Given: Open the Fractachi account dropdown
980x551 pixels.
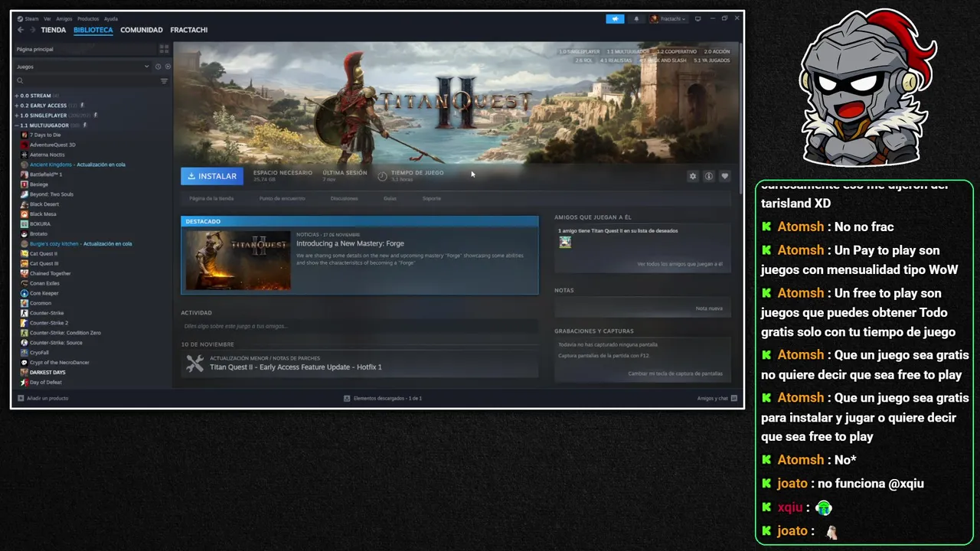Looking at the screenshot, I should click(x=668, y=18).
